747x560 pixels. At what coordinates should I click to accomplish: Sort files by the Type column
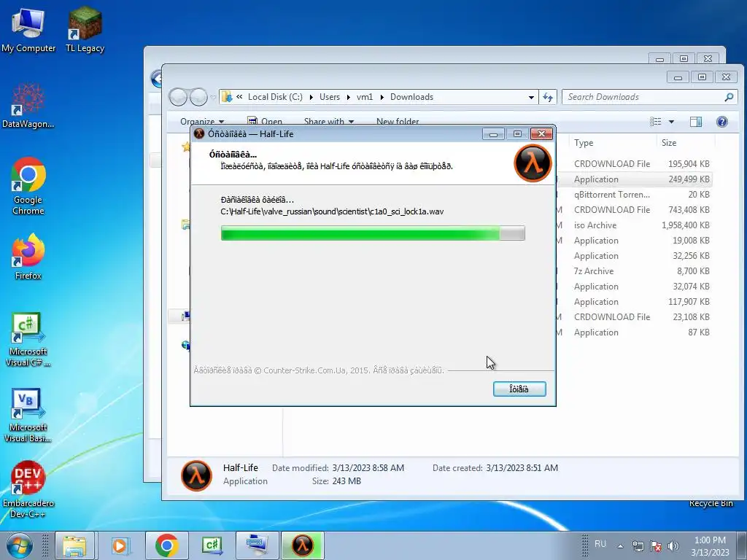click(583, 143)
